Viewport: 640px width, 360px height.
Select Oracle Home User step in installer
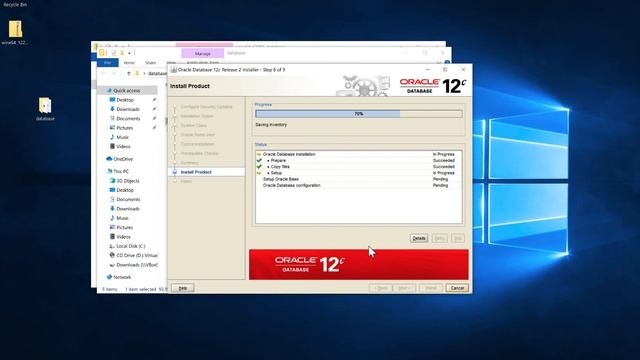(198, 135)
